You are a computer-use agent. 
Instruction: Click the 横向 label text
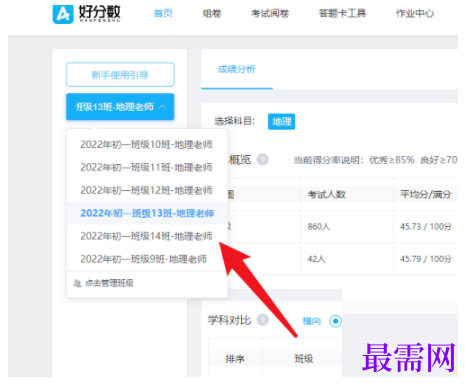coord(312,321)
